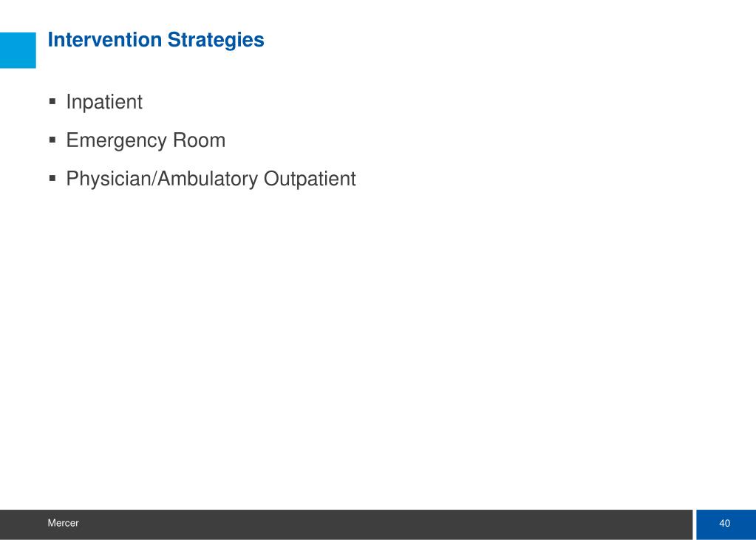Click the word Strategies in the heading
Viewport: 756px width, 540px height.
216,41
